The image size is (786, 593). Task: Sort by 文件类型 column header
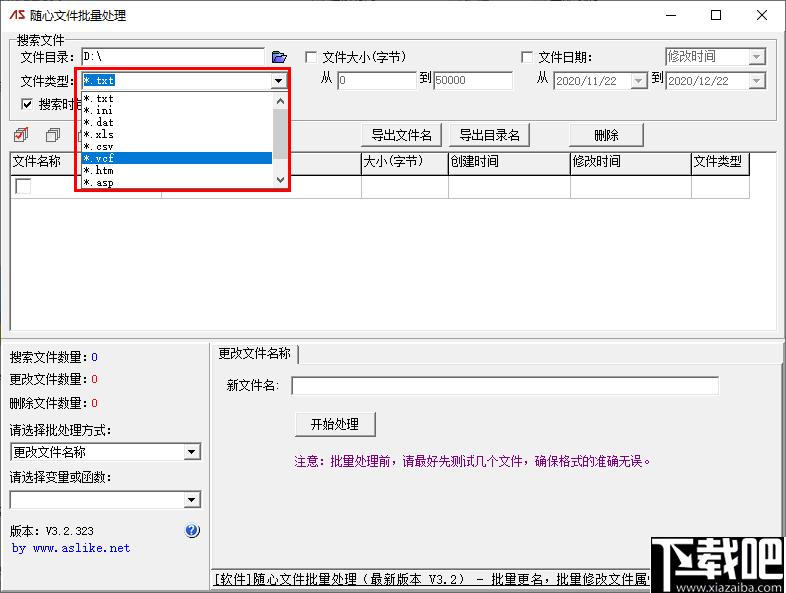pyautogui.click(x=720, y=163)
